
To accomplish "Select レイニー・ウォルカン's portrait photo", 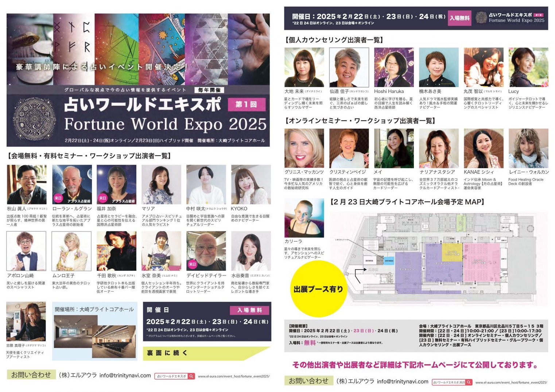I will point(528,148).
